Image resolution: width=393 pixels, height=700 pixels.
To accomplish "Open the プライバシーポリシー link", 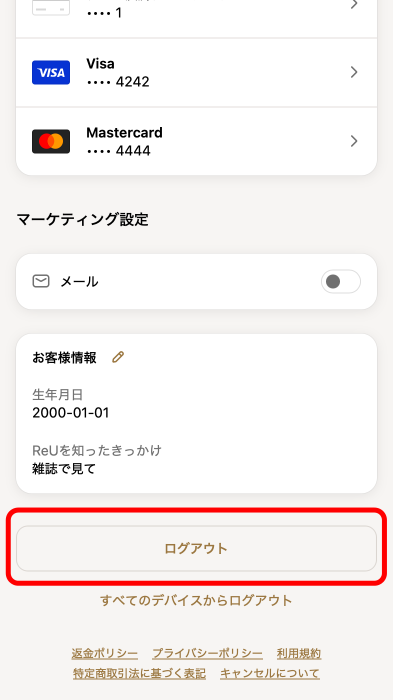I will (207, 654).
